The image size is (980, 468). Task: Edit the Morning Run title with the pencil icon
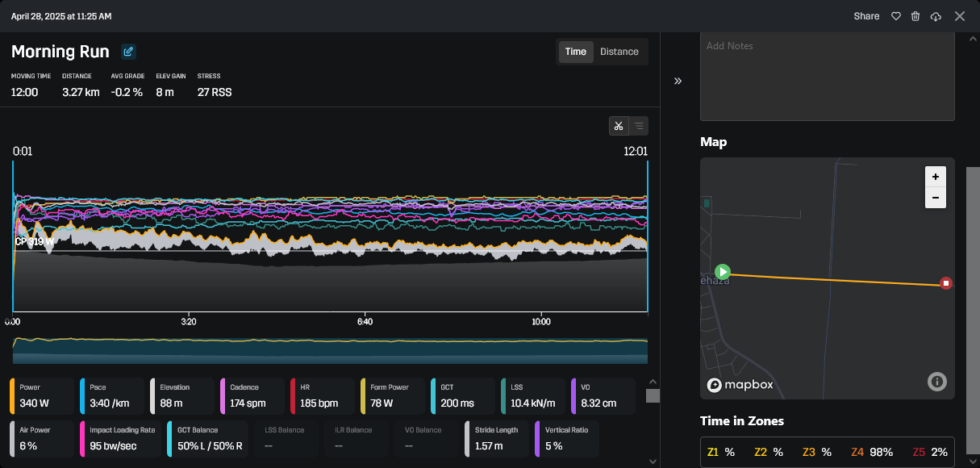pos(128,52)
